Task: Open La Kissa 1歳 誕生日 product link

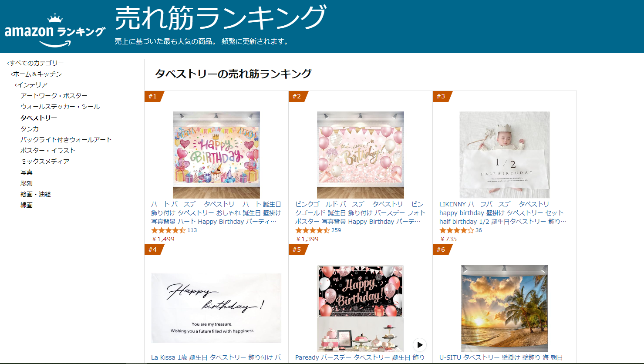Action: point(216,357)
